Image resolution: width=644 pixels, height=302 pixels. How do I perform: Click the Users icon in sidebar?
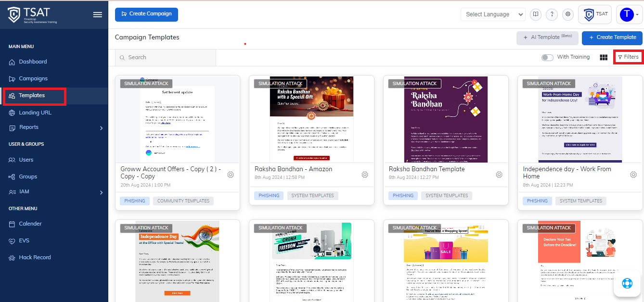pyautogui.click(x=12, y=160)
